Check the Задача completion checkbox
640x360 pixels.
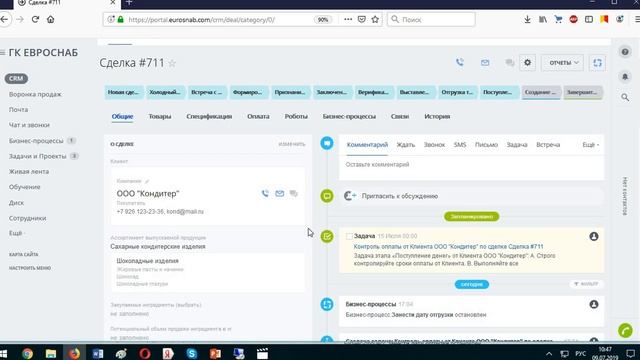[x=349, y=236]
